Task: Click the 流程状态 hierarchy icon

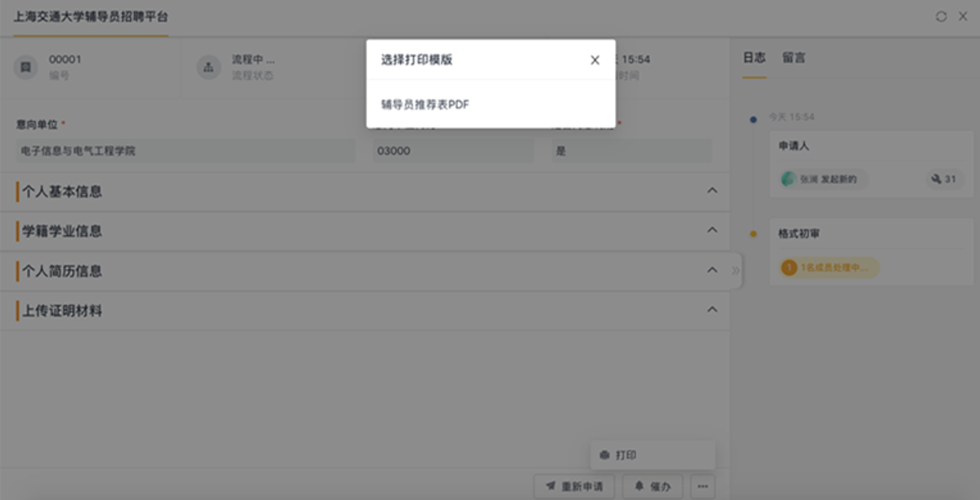Action: click(208, 67)
